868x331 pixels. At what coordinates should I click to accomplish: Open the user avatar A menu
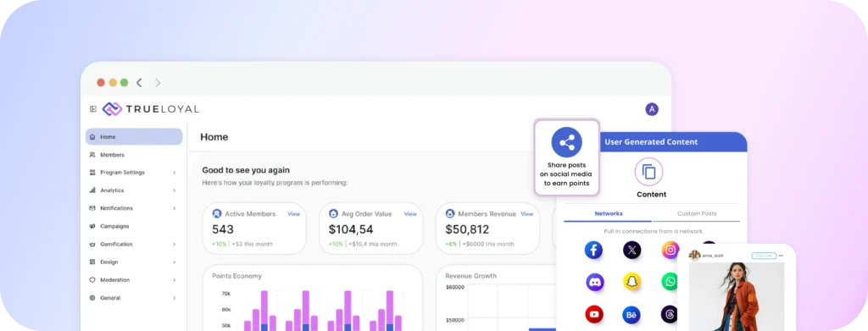[652, 109]
